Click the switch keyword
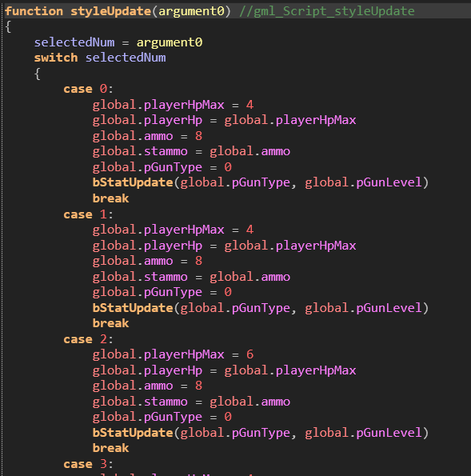 pyautogui.click(x=56, y=58)
